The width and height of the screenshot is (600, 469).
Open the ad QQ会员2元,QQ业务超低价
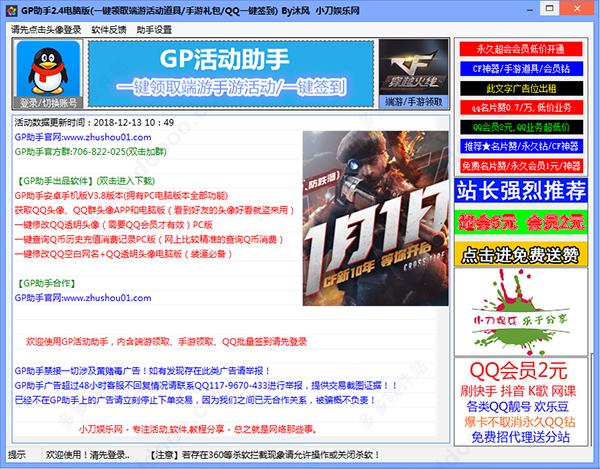521,127
